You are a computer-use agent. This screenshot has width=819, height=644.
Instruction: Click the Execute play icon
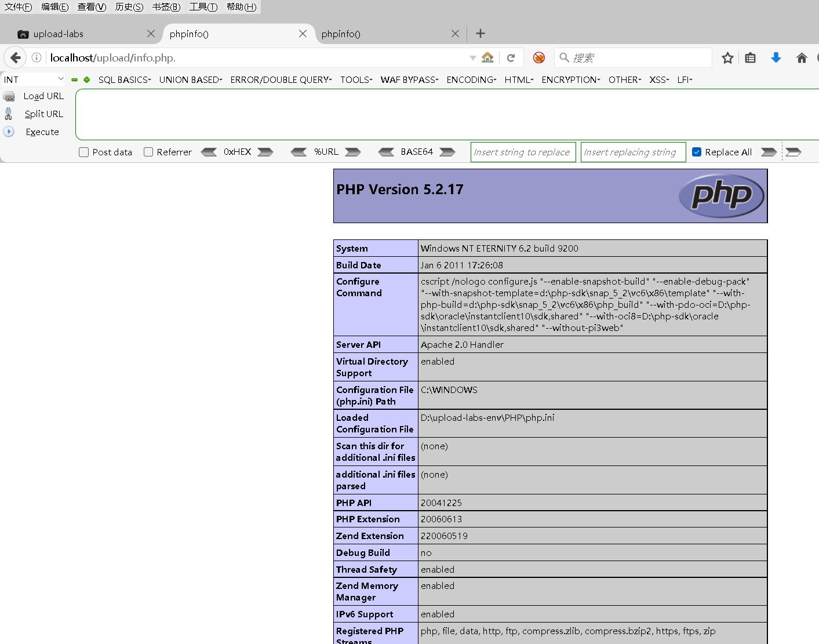[9, 132]
